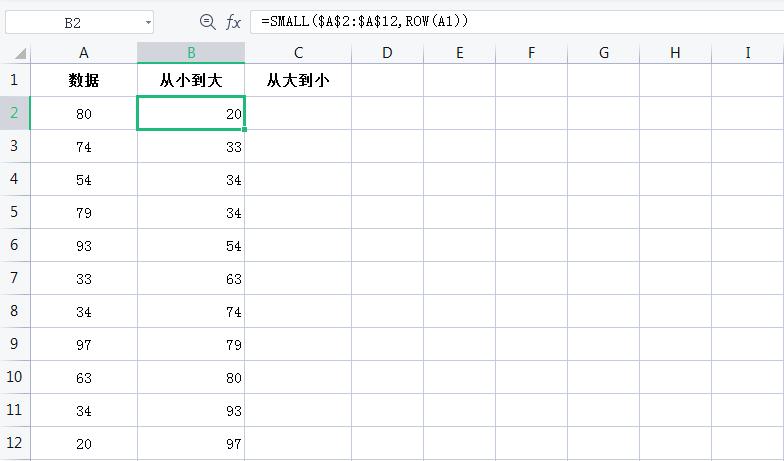Select cell A5 containing 79
Viewport: 784px width, 461px height.
84,212
